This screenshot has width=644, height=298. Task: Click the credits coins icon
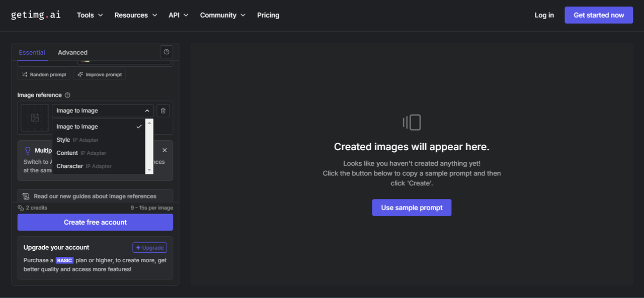click(x=21, y=208)
